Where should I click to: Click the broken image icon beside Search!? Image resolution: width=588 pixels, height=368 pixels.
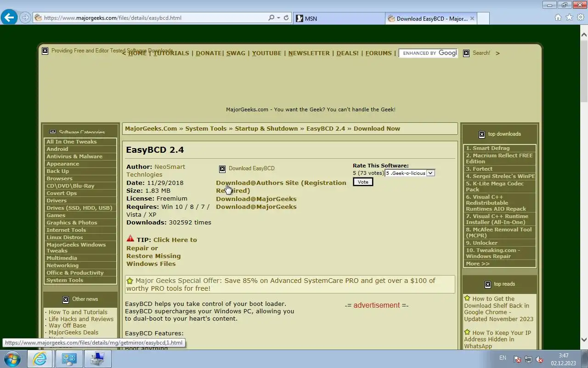tap(466, 53)
